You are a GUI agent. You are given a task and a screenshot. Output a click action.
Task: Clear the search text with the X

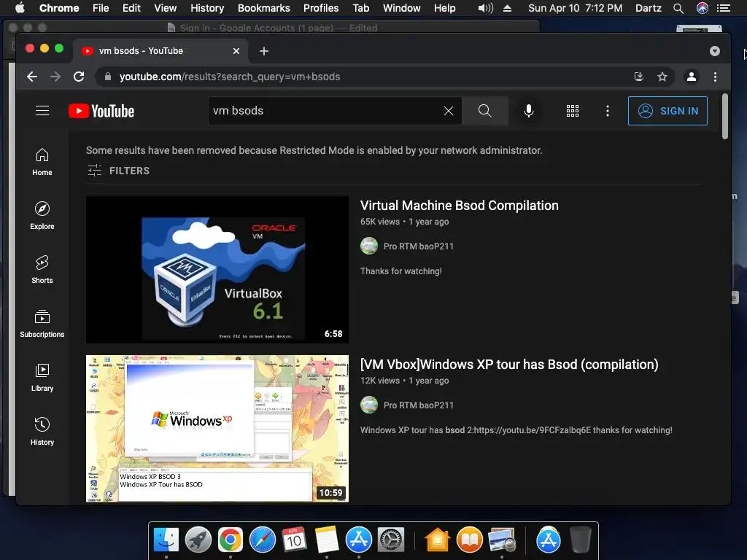[449, 111]
